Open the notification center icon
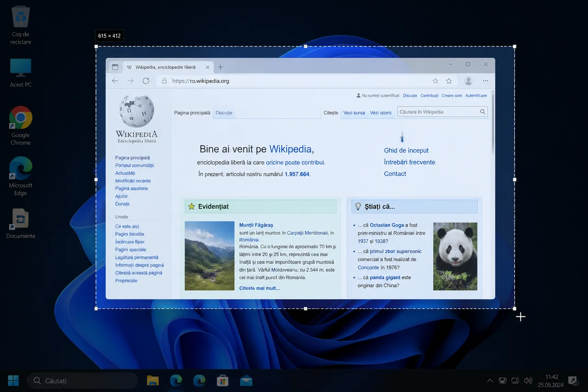Image resolution: width=588 pixels, height=392 pixels. click(573, 381)
